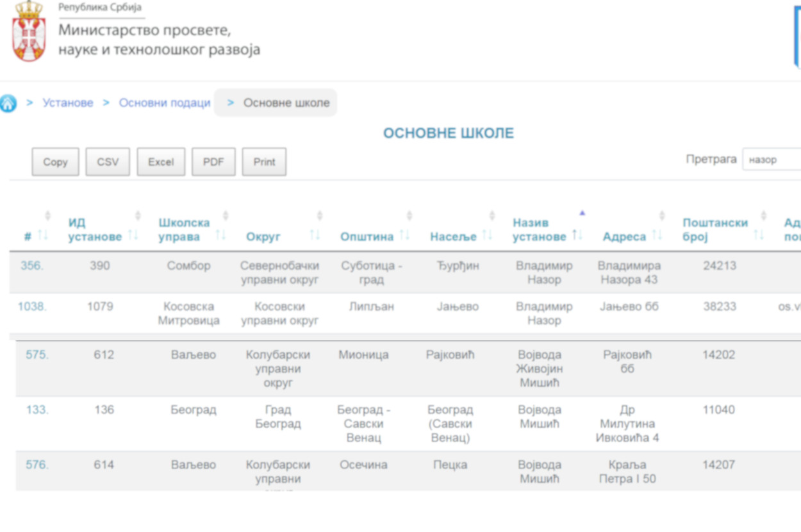This screenshot has height=532, width=801.
Task: Download the table as PDF
Action: (213, 162)
